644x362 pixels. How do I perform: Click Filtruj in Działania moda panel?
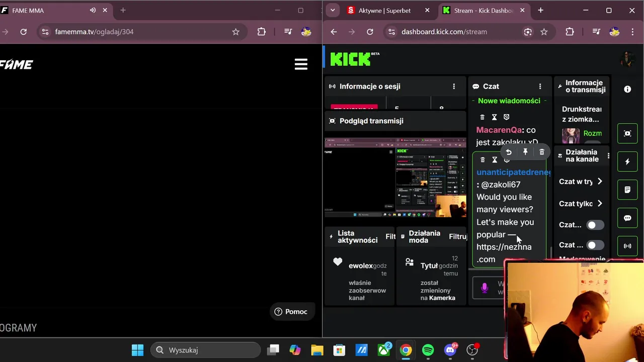(x=458, y=237)
